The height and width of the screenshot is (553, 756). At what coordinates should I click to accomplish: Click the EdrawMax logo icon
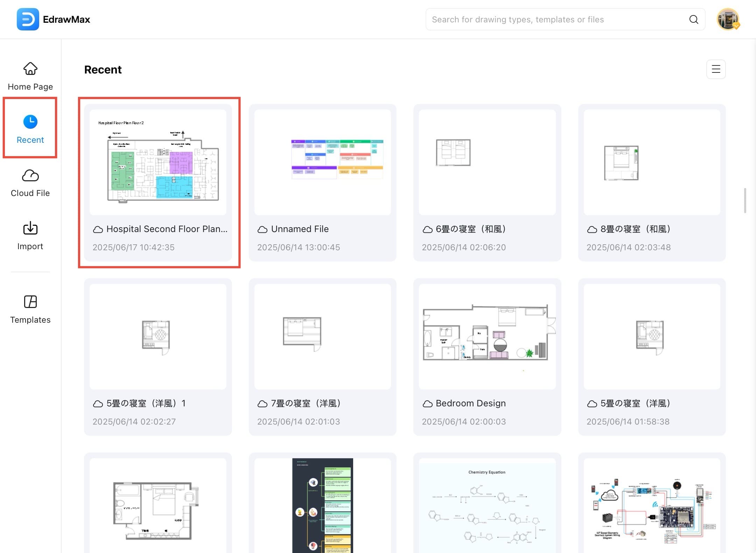pos(28,19)
